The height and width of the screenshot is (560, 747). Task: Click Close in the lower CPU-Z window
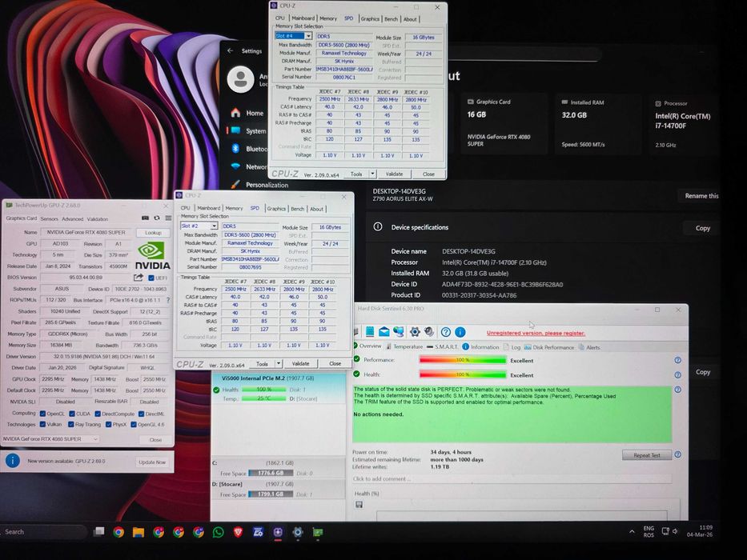coord(335,363)
